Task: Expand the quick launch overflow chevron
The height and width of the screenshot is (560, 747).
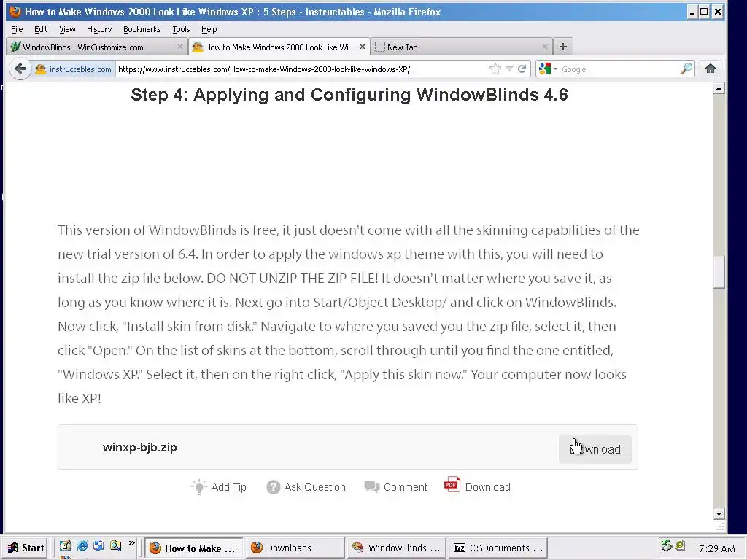Action: 132,542
